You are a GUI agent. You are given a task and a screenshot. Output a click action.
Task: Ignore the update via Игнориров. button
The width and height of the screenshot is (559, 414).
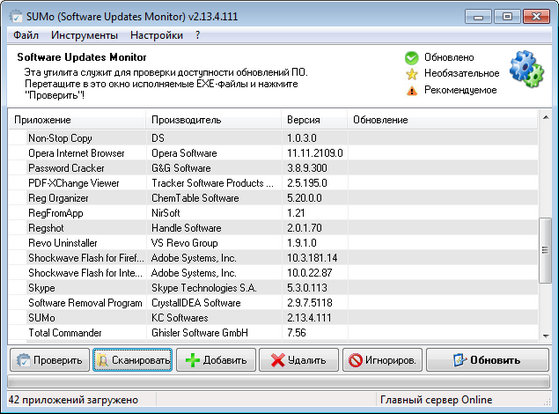382,360
